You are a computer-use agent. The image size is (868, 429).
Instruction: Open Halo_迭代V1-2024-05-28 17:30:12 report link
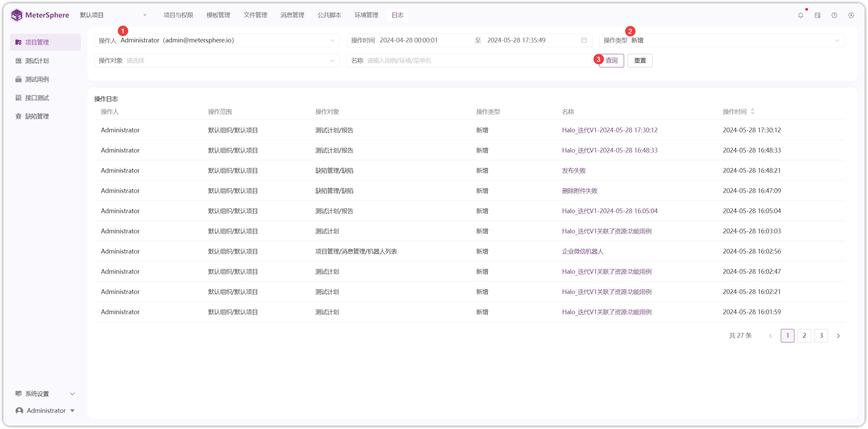pyautogui.click(x=610, y=130)
